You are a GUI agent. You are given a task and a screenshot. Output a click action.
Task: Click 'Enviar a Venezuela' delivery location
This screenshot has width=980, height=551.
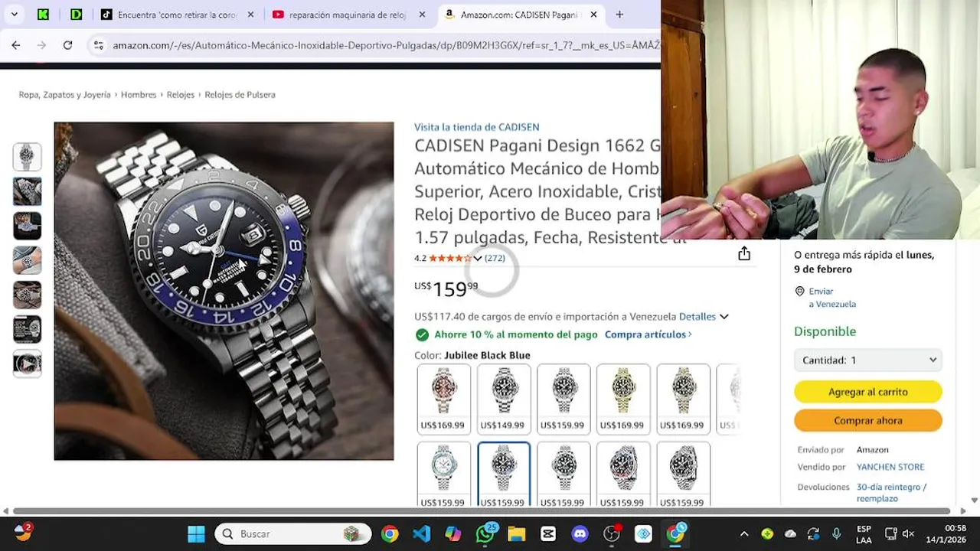832,298
